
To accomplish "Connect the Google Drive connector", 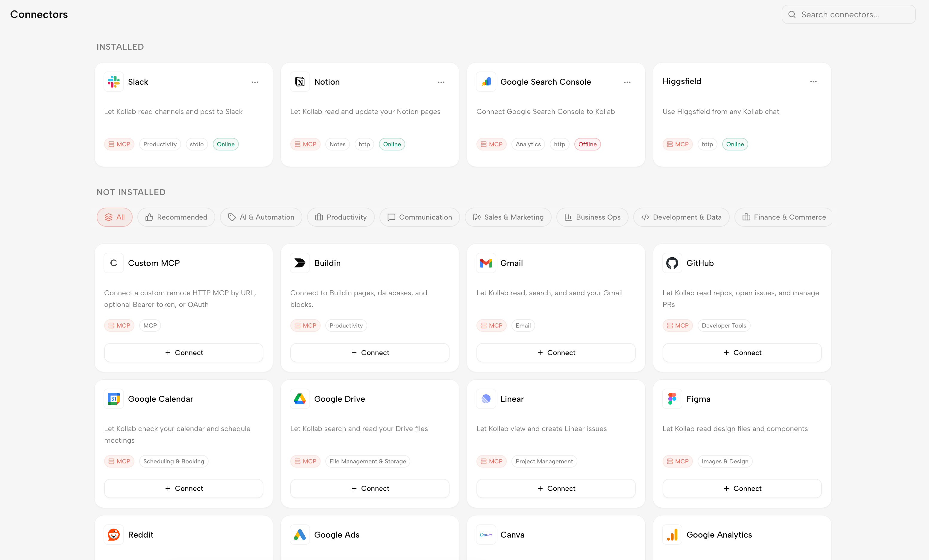I will [x=370, y=489].
